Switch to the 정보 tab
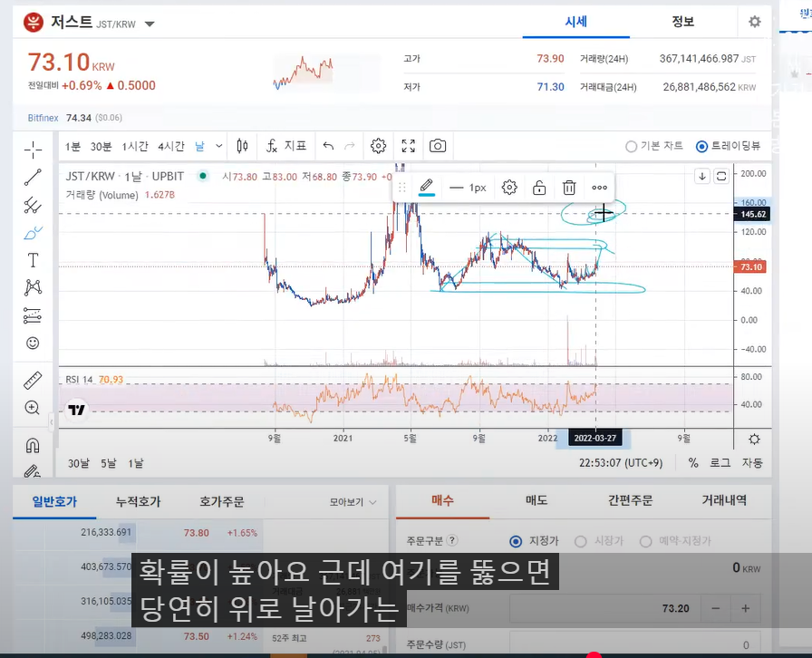 [x=682, y=22]
